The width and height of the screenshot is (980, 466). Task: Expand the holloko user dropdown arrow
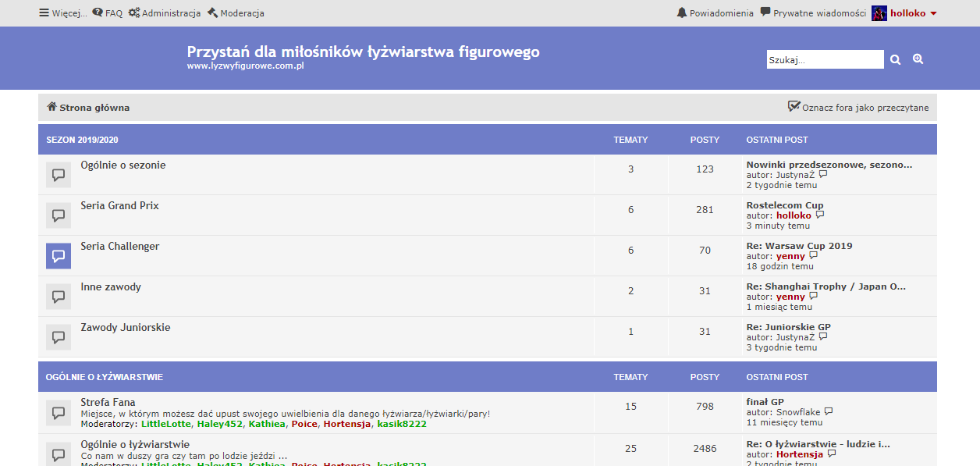point(933,14)
